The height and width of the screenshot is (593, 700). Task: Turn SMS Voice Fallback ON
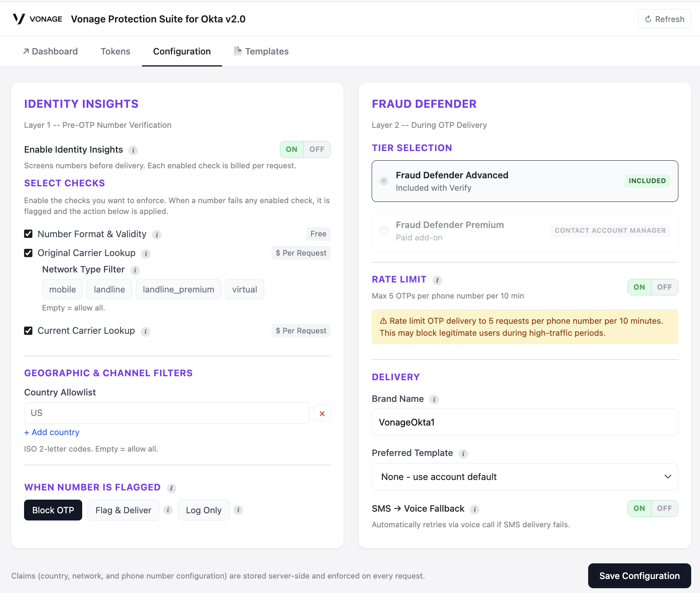point(639,508)
